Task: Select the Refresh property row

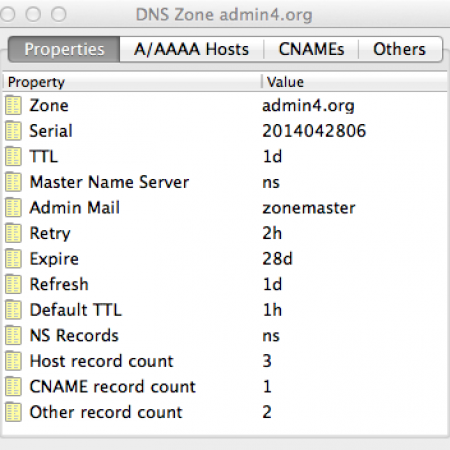Action: [225, 284]
